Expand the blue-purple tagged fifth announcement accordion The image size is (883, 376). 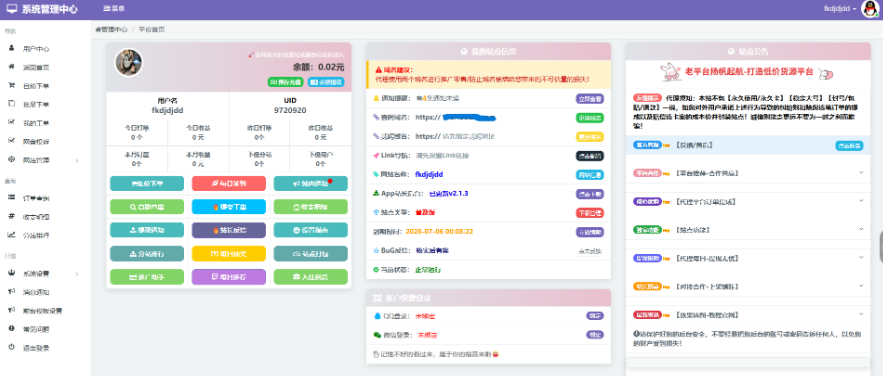[x=748, y=258]
